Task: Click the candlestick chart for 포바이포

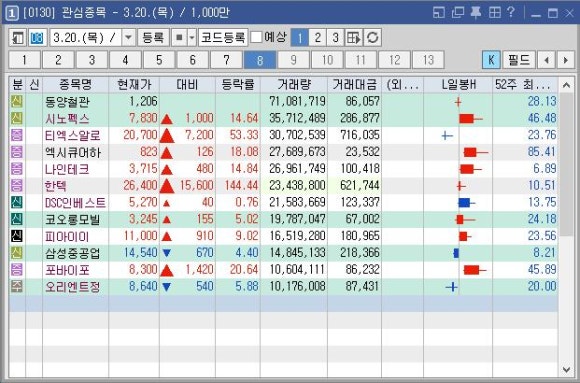Action: tap(475, 270)
